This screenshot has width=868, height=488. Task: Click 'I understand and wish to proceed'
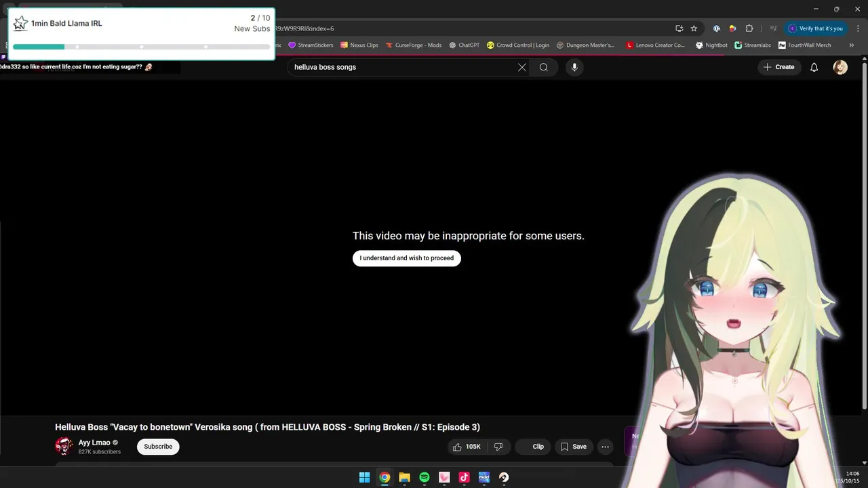[407, 258]
